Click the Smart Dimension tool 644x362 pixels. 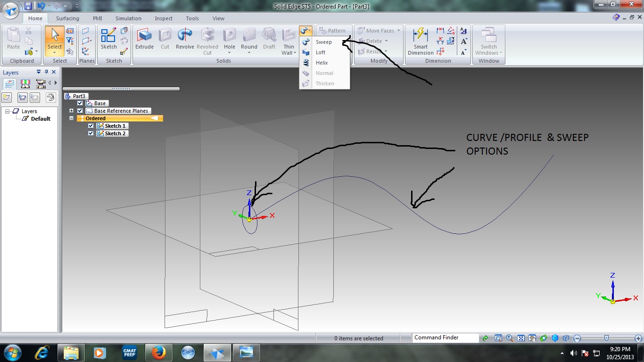point(421,41)
